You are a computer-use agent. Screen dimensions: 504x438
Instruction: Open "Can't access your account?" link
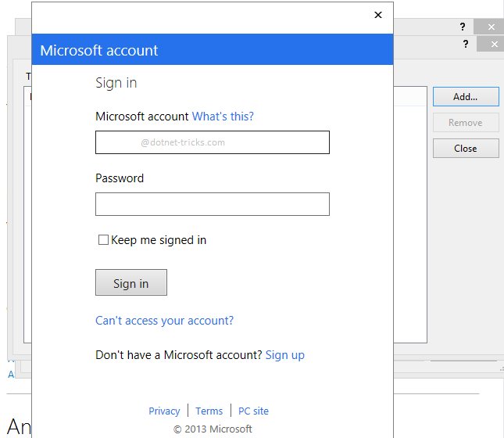[164, 321]
